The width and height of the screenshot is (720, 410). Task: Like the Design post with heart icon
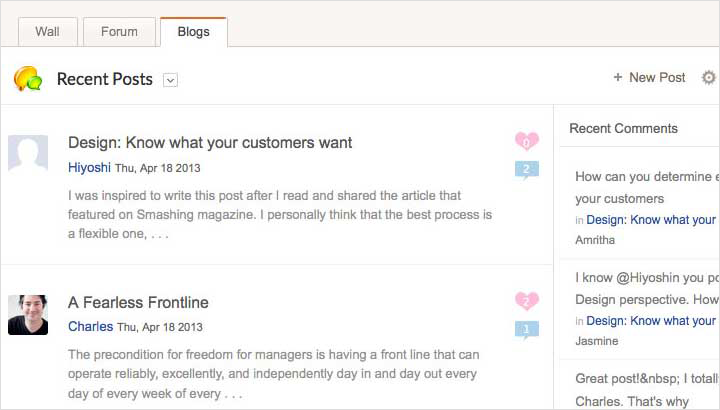click(x=527, y=142)
